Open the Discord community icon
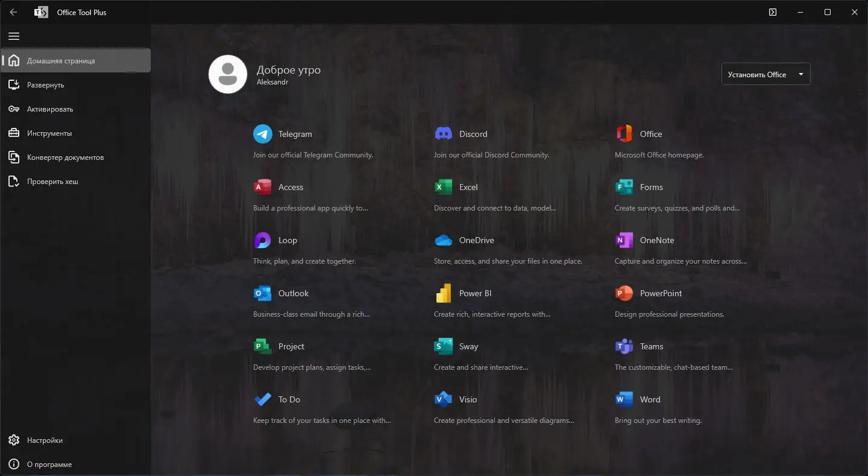This screenshot has height=476, width=868. 444,134
